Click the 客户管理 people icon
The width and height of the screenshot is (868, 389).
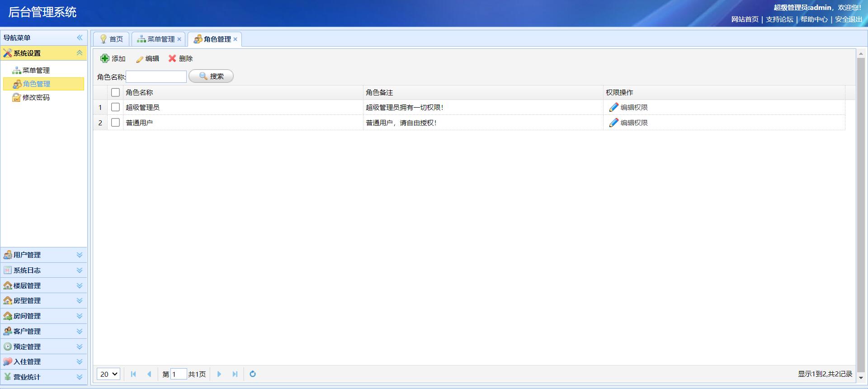pos(8,331)
